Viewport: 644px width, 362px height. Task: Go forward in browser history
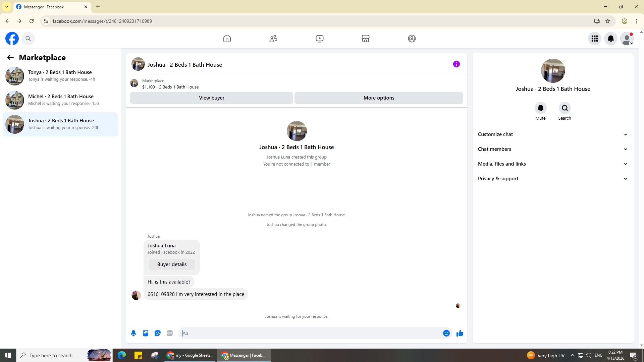19,21
